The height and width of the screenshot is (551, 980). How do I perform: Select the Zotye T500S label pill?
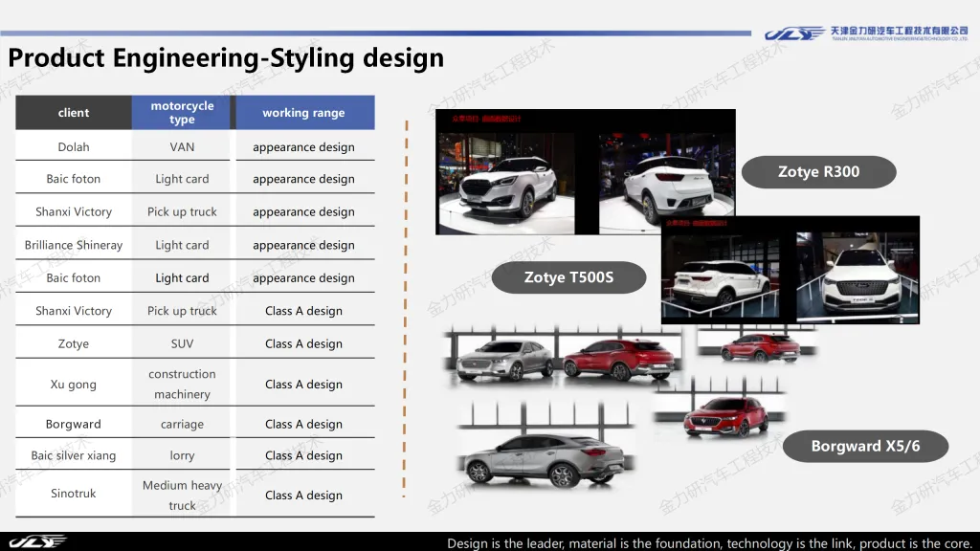(x=568, y=277)
